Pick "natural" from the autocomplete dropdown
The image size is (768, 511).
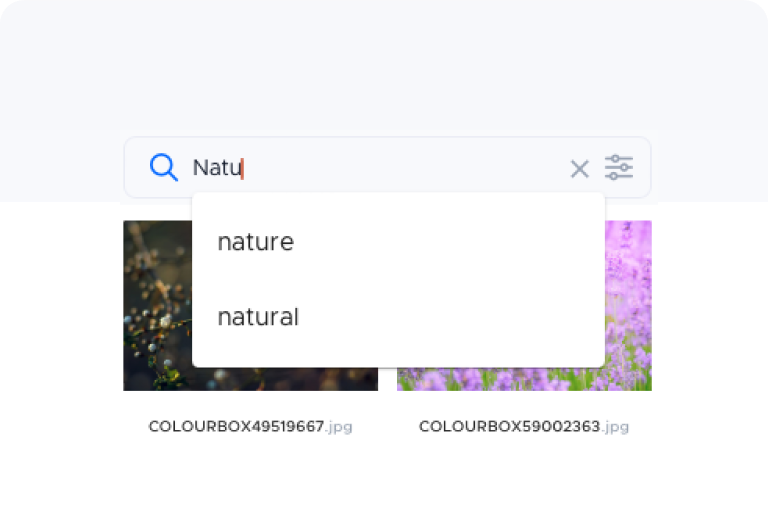point(258,317)
